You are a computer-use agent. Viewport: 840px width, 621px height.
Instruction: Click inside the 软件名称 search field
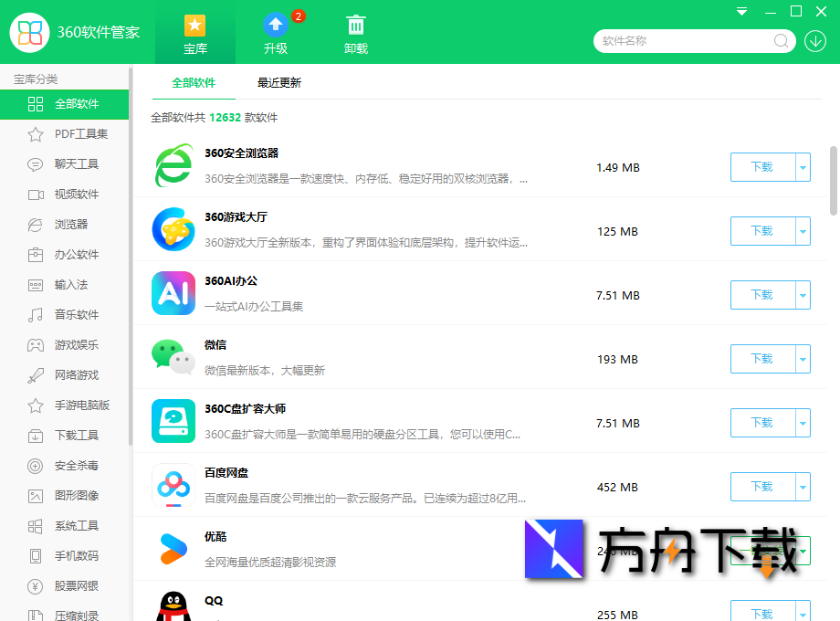685,41
